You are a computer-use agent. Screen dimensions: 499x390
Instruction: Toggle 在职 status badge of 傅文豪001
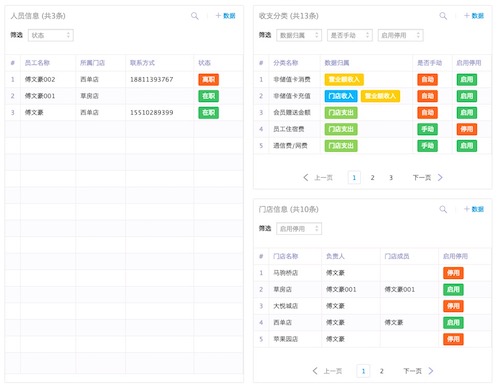(x=209, y=96)
